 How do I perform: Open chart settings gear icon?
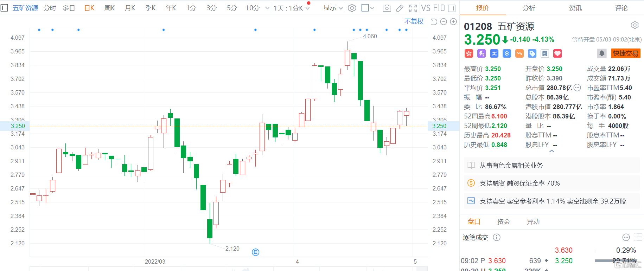[x=352, y=8]
